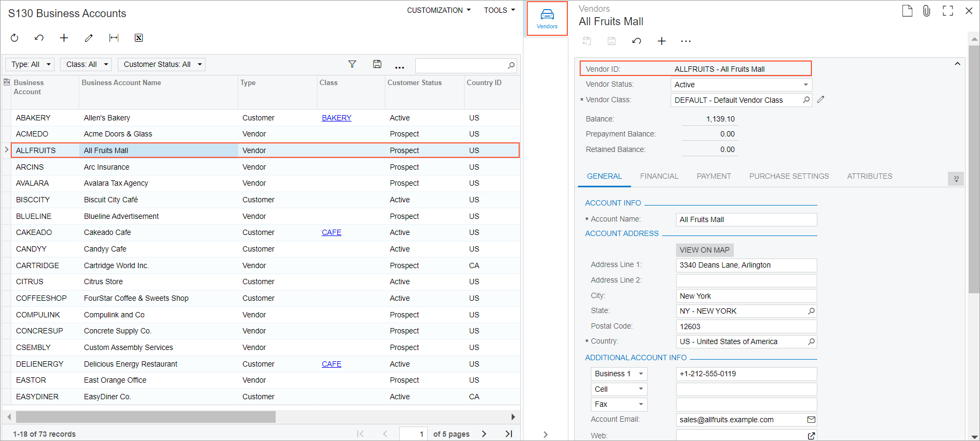Click the horizontal scrollbar under the grid
Viewport: 980px width, 441px height.
tap(146, 417)
